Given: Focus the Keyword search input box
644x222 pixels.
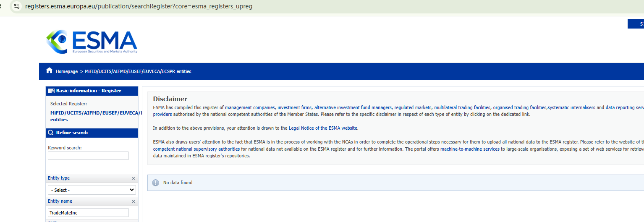Looking at the screenshot, I should click(88, 156).
